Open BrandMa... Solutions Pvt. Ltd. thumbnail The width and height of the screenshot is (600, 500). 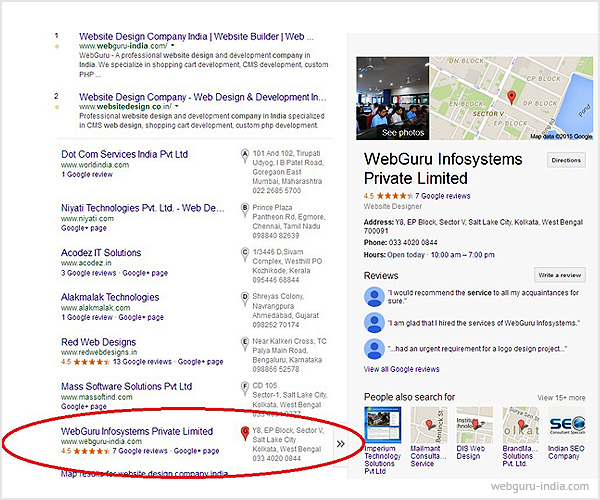(x=520, y=425)
